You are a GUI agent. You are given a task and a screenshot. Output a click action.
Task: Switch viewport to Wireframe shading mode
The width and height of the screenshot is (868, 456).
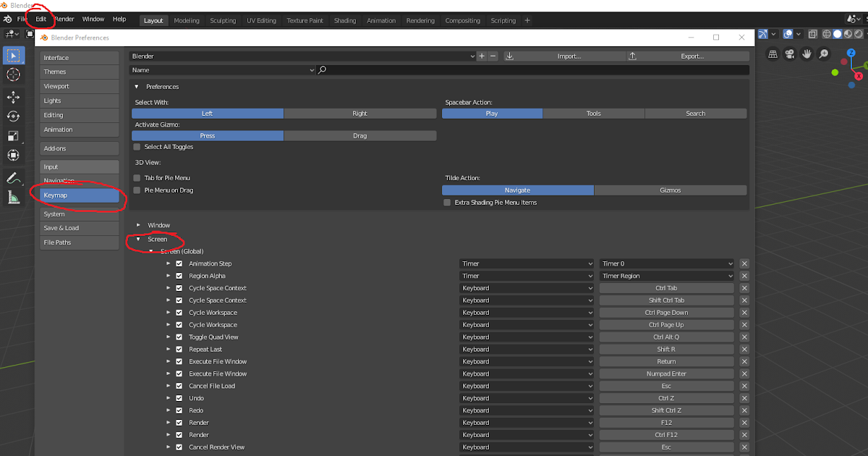[x=826, y=34]
